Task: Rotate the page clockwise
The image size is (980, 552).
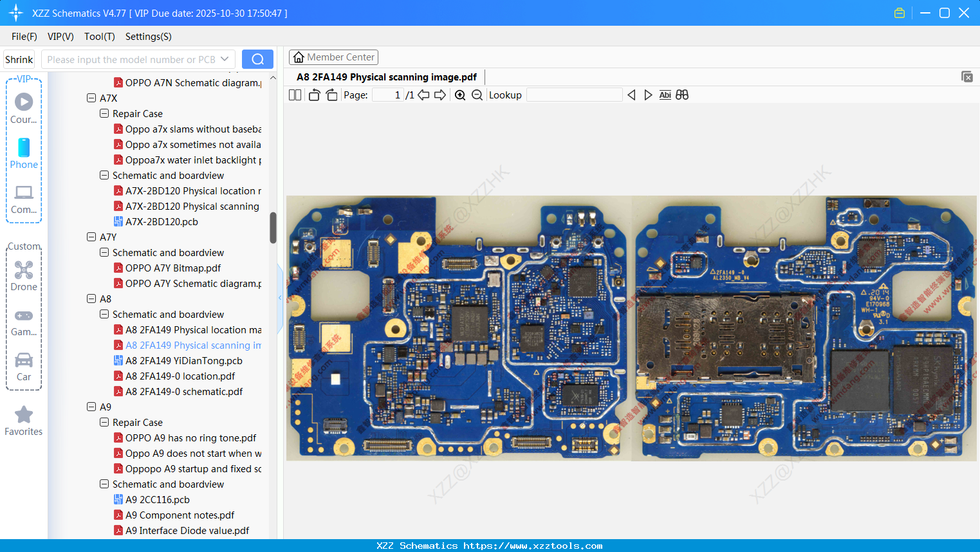Action: click(331, 95)
